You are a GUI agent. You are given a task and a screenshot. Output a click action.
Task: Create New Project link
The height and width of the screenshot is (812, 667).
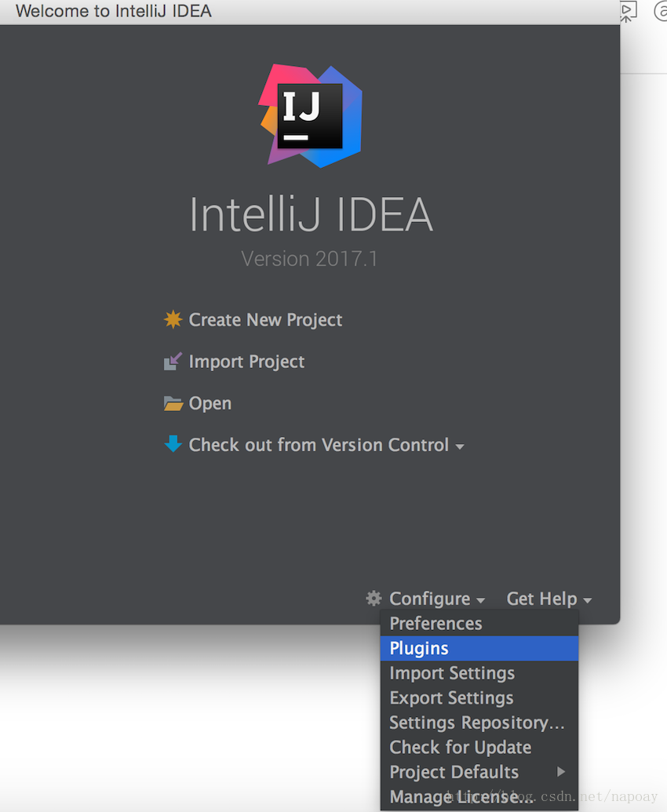[x=265, y=320]
